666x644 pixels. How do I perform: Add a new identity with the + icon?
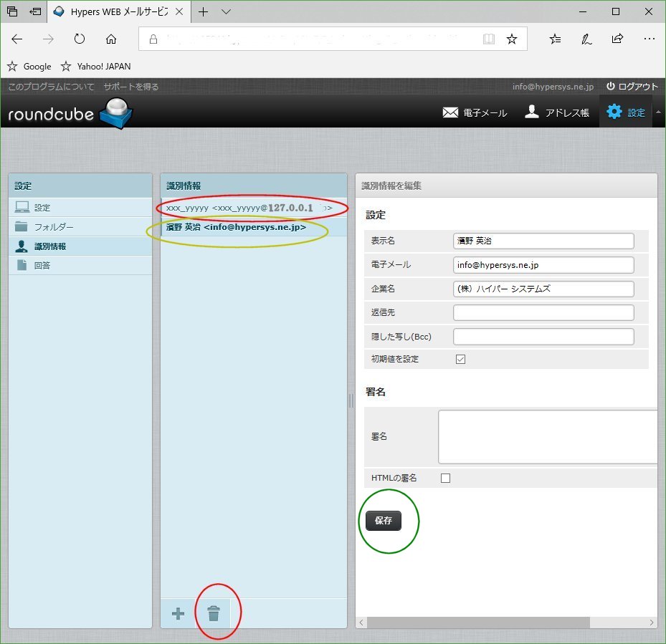coord(177,613)
